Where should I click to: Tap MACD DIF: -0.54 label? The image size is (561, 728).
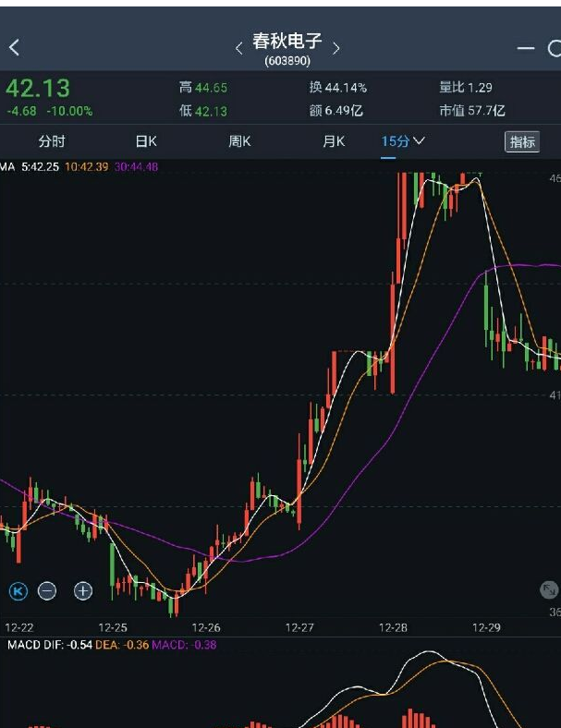point(50,645)
